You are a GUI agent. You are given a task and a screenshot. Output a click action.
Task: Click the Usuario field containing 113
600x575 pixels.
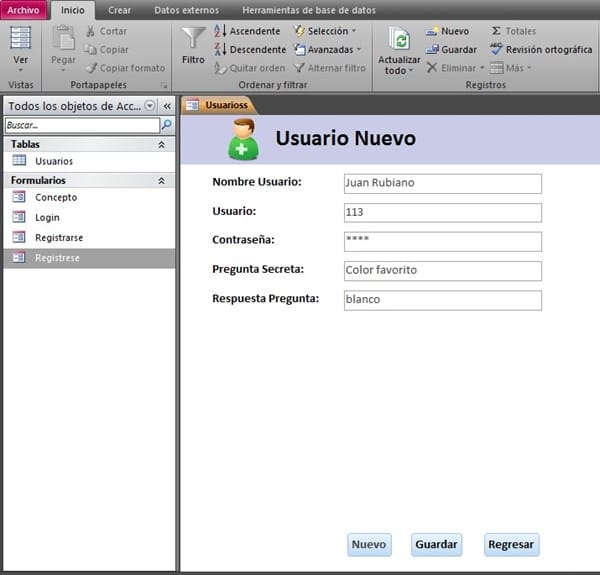tap(443, 212)
